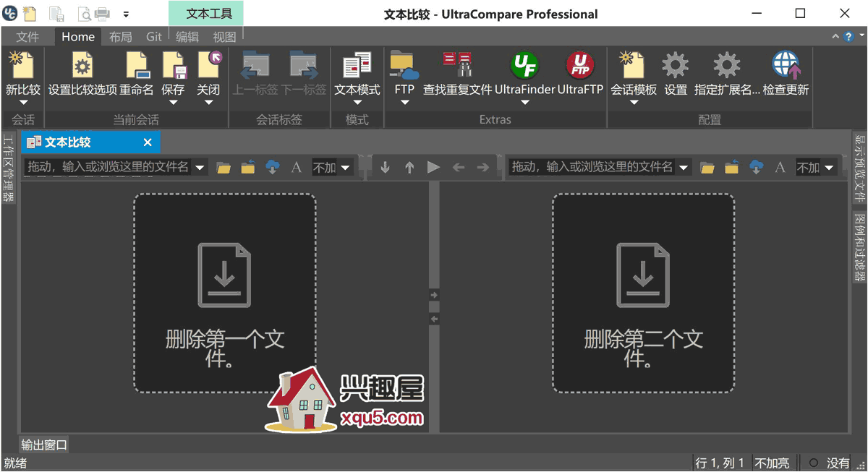Click the Close (关闭) session icon
The image size is (868, 472).
[209, 65]
